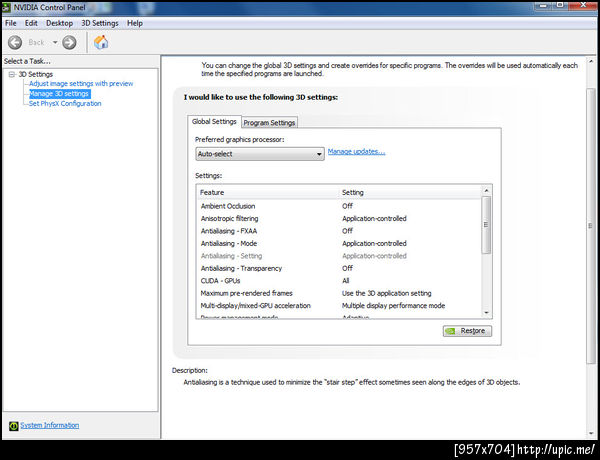This screenshot has height=460, width=600.
Task: Click settings list scroll up arrow
Action: [486, 191]
